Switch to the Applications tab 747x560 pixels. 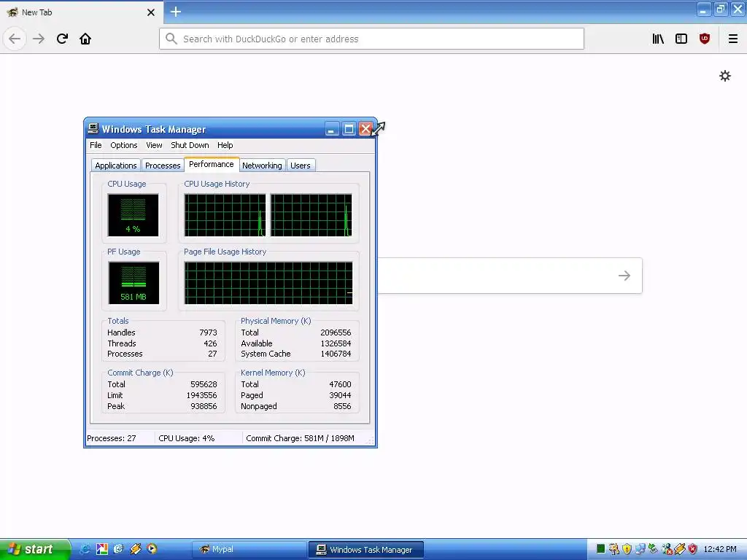click(x=116, y=166)
